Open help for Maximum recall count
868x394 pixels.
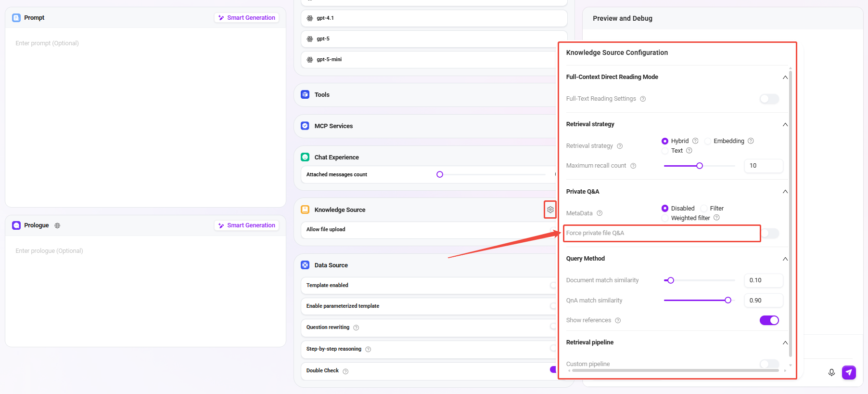pos(633,166)
